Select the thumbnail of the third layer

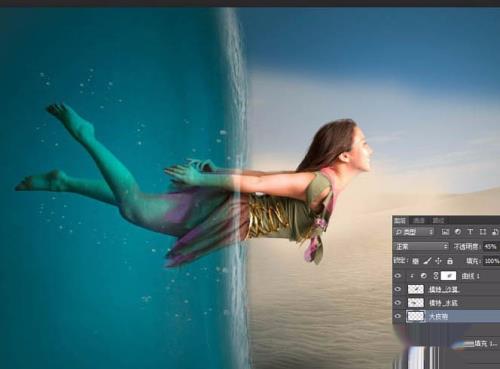coord(416,303)
